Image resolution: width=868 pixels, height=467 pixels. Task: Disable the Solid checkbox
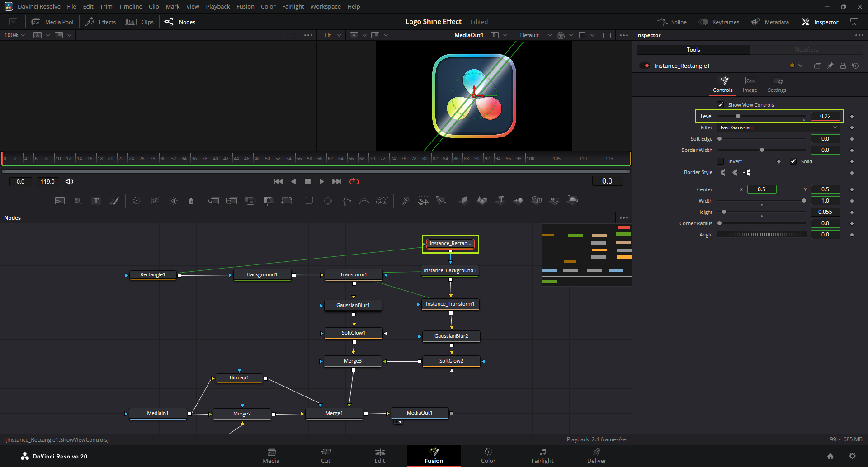[x=793, y=161]
